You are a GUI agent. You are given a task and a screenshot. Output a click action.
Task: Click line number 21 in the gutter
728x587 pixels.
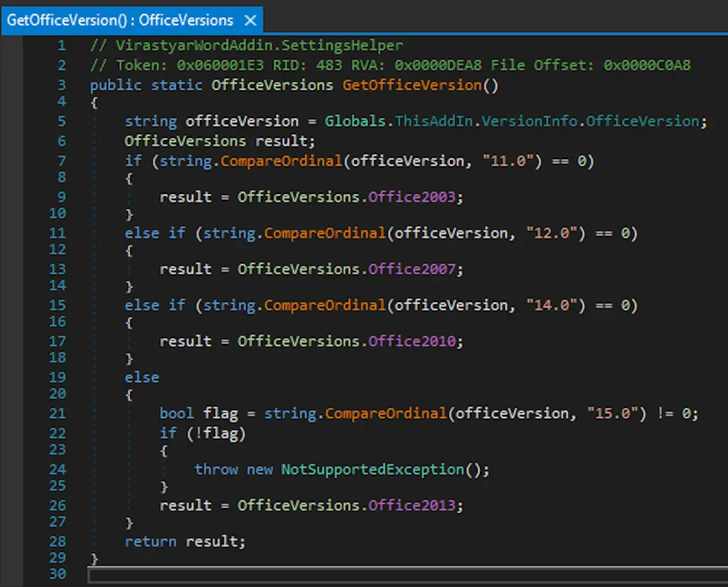58,414
